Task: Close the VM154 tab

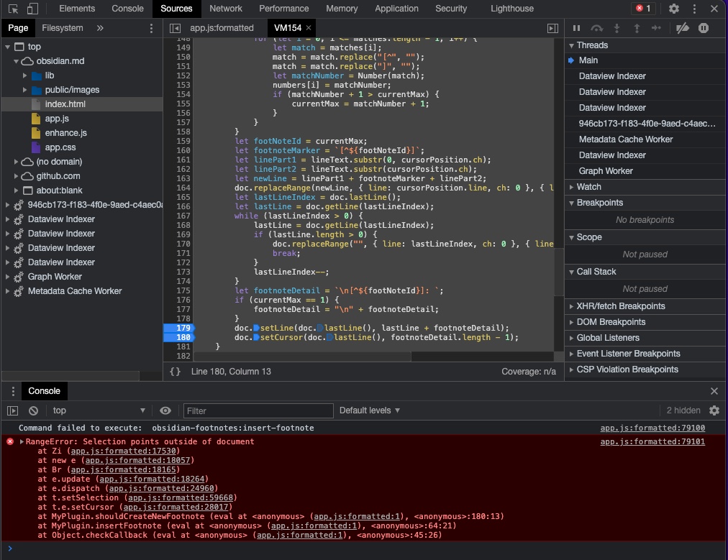Action: click(x=309, y=28)
